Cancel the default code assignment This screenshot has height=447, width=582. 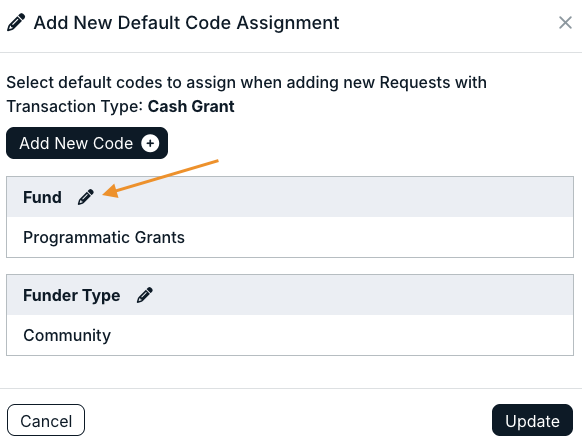coord(46,420)
